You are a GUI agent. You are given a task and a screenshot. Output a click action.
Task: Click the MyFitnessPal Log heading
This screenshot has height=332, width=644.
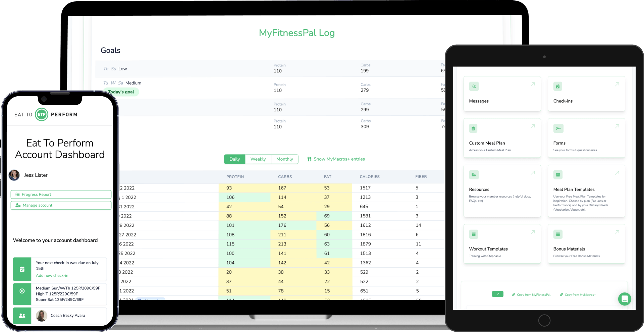click(x=297, y=33)
